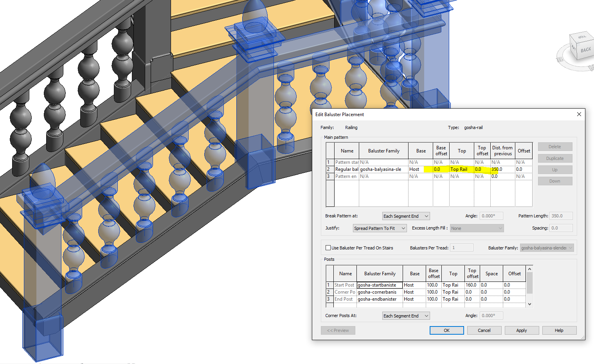This screenshot has height=364, width=594.
Task: Click the Cancel button
Action: click(x=484, y=330)
